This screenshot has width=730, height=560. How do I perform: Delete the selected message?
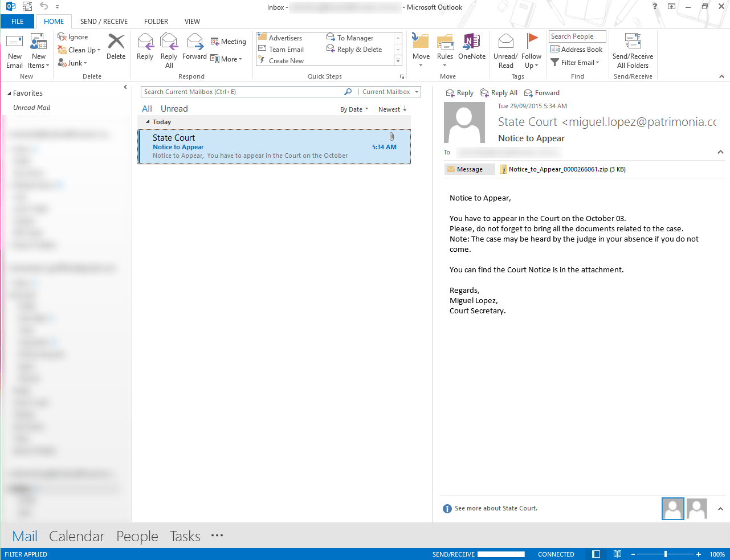pos(116,47)
